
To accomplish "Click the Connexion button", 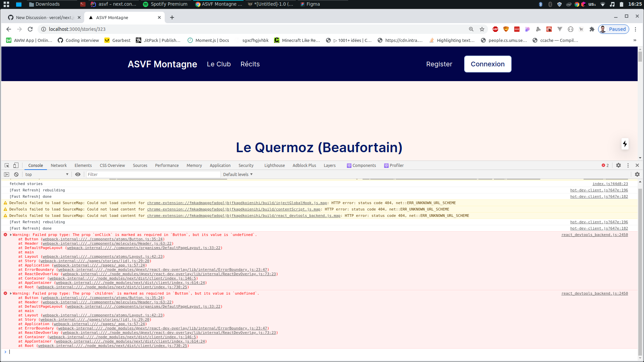I will pos(488,64).
